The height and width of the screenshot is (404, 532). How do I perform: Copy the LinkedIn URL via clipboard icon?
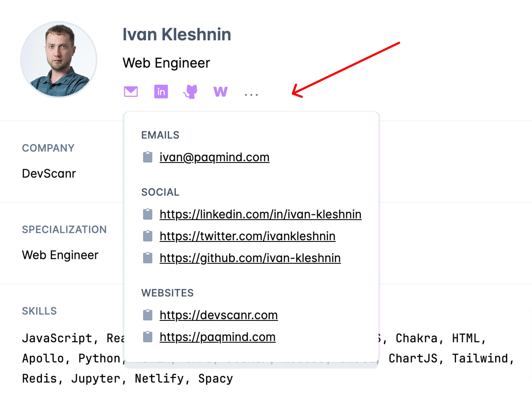click(147, 214)
